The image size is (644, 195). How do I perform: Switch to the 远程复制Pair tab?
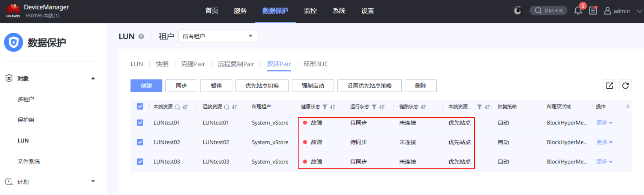click(x=236, y=64)
